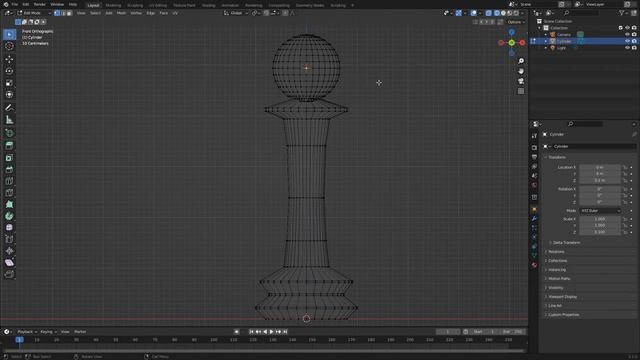Select the Add Cube tool
Screen dimensions: 640x360
click(9, 133)
